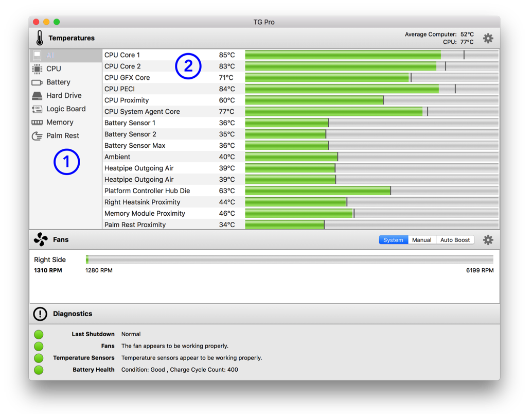Click the All computer icon in sidebar

click(37, 56)
